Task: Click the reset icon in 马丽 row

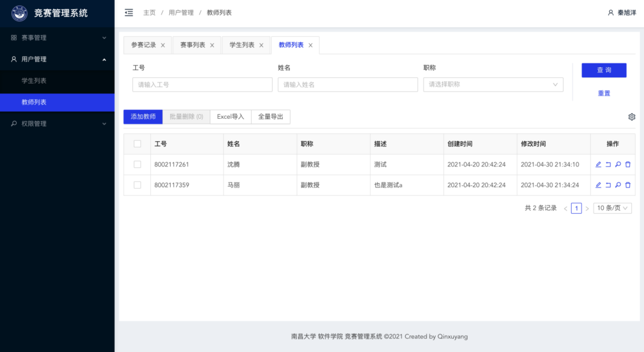Action: (x=608, y=185)
